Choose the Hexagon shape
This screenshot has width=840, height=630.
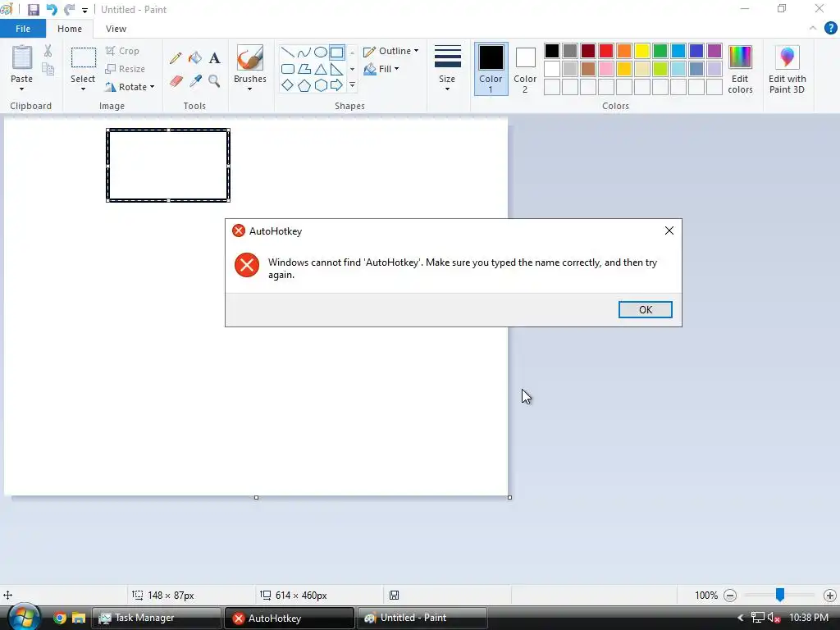[x=321, y=85]
